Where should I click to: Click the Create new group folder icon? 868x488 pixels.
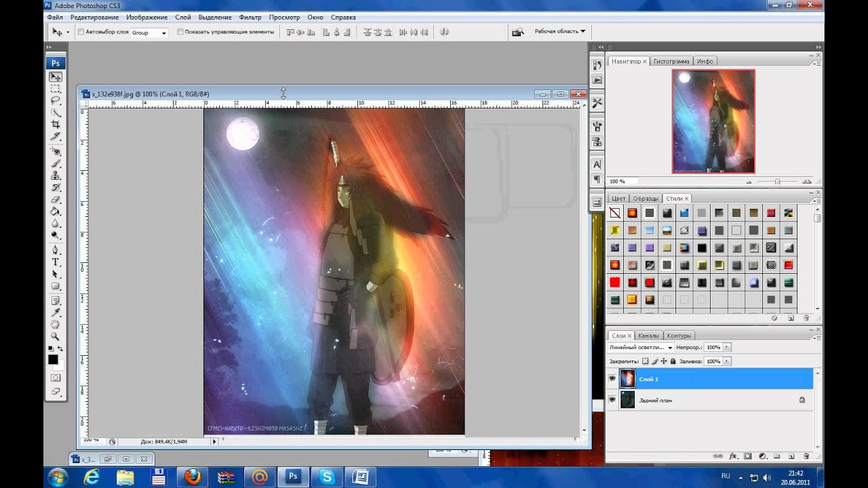click(x=776, y=456)
